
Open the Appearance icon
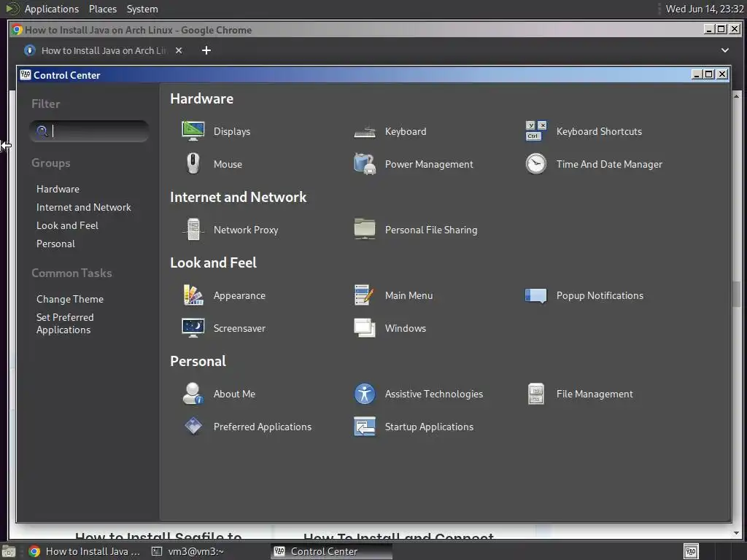[x=193, y=295]
